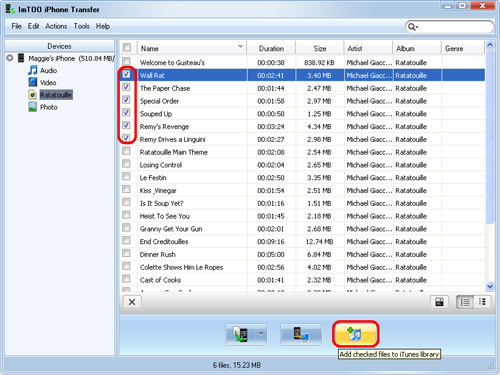
Task: Click the Name column sort arrow
Action: (x=240, y=47)
